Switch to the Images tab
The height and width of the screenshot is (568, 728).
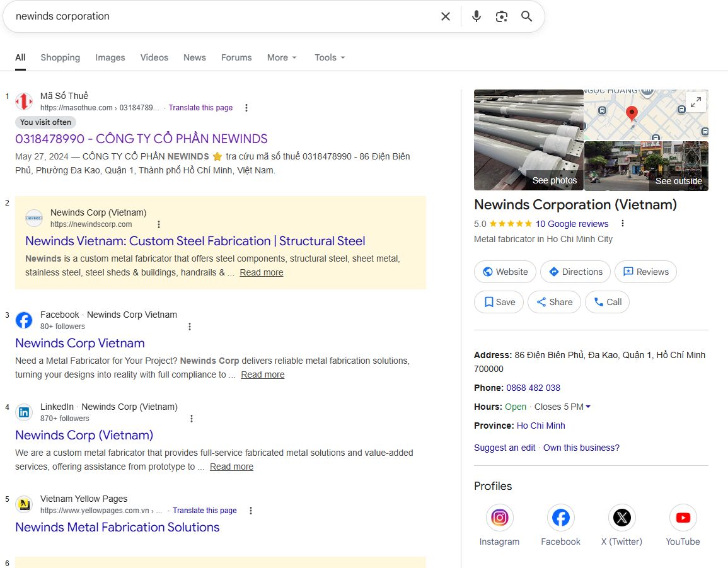[x=110, y=57]
